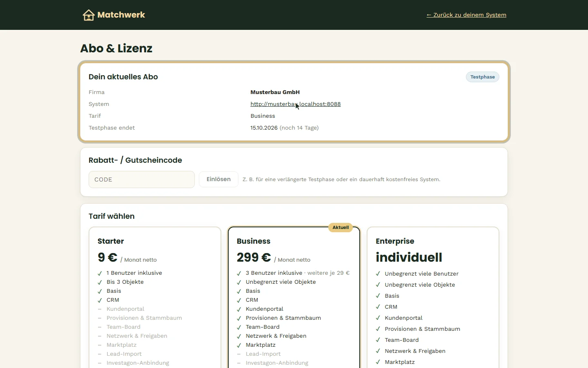Click the 'individuell' Enterprise price
Image resolution: width=588 pixels, height=368 pixels.
click(409, 257)
